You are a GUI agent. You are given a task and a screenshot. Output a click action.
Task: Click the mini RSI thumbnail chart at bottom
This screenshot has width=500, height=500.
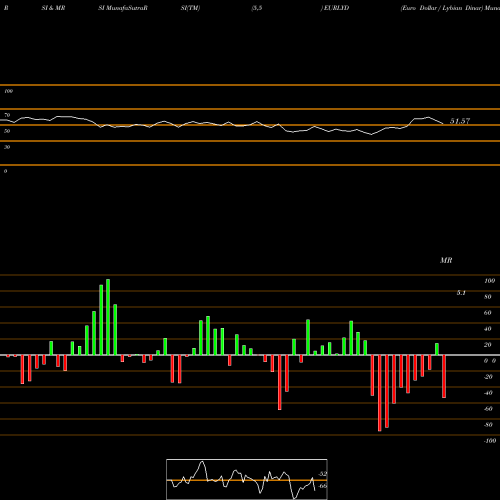point(247,479)
